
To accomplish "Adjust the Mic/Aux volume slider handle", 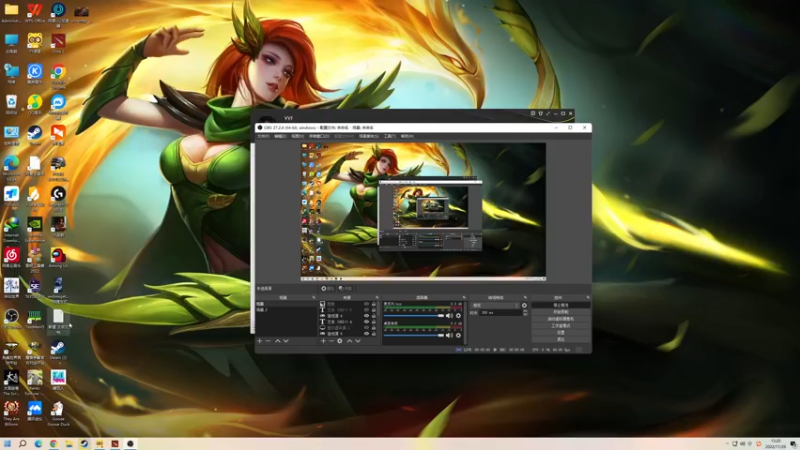I will click(441, 316).
